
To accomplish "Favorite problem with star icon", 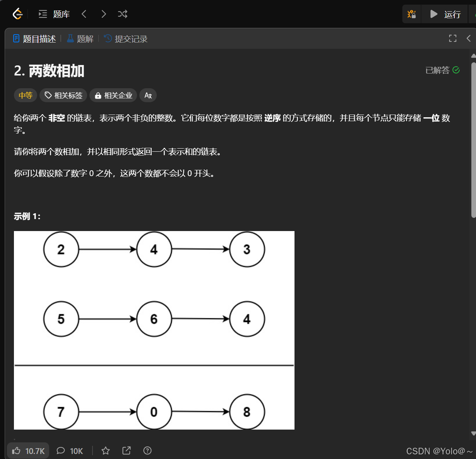I will (106, 451).
